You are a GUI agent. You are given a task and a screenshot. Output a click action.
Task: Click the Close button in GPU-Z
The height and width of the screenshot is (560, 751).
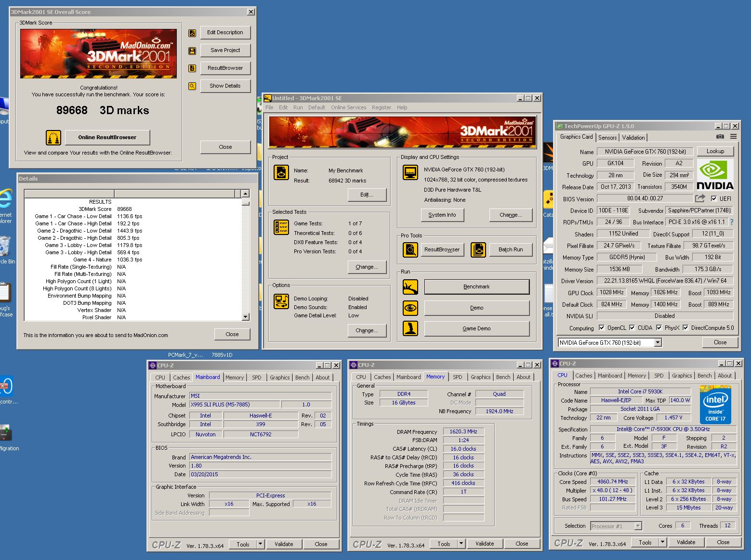click(720, 342)
